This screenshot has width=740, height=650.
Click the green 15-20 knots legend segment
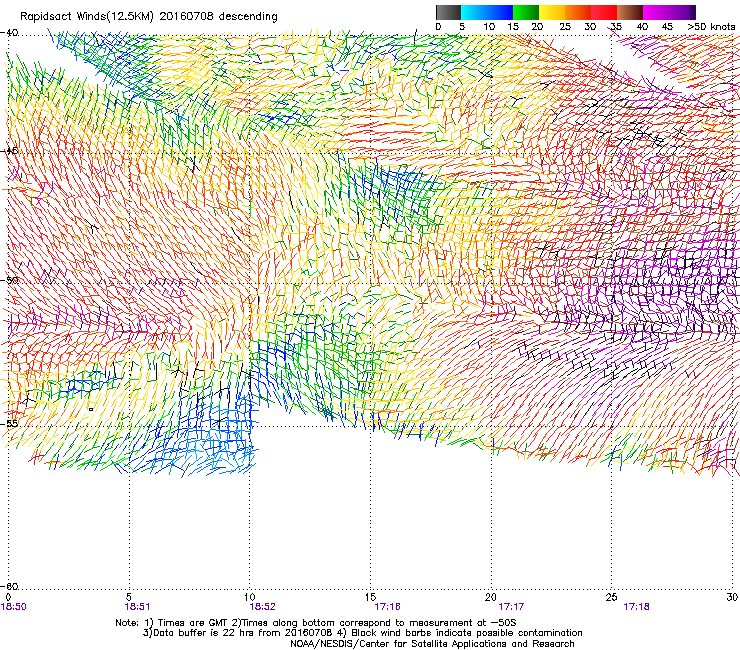click(526, 12)
